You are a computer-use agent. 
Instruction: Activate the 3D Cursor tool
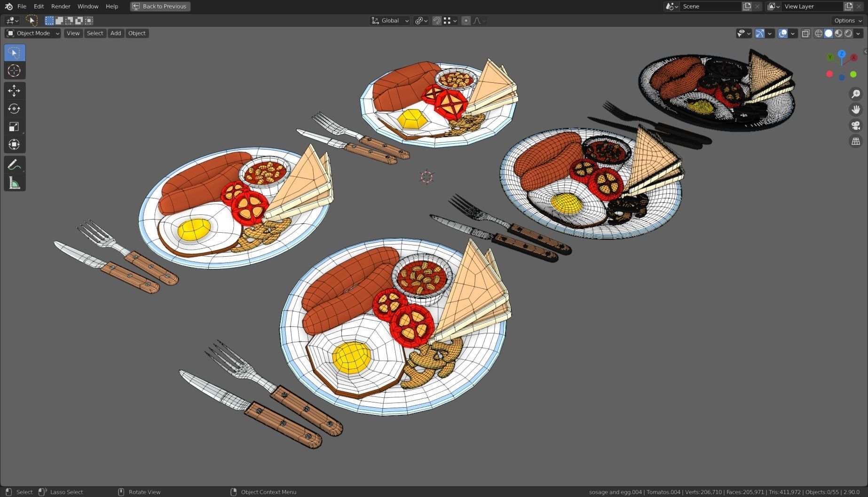tap(15, 71)
